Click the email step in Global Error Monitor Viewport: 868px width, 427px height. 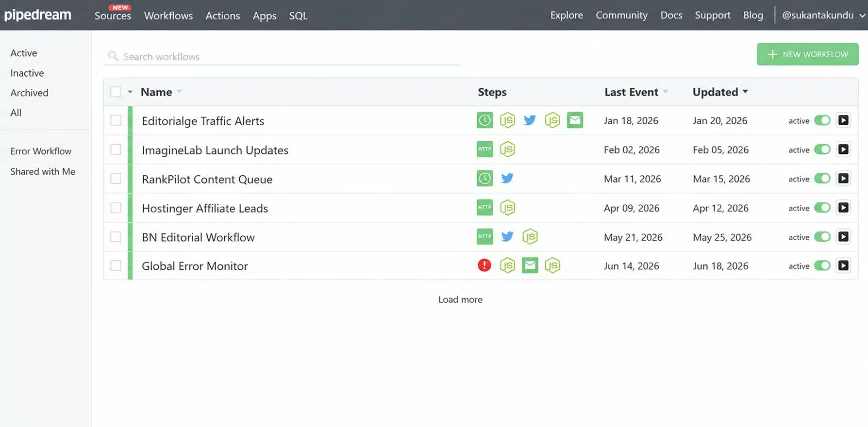coord(530,265)
